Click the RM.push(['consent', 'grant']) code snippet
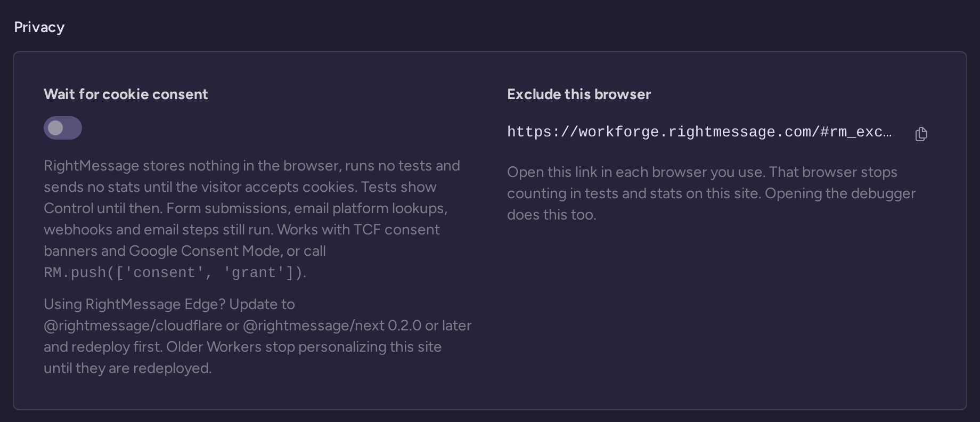 [174, 273]
